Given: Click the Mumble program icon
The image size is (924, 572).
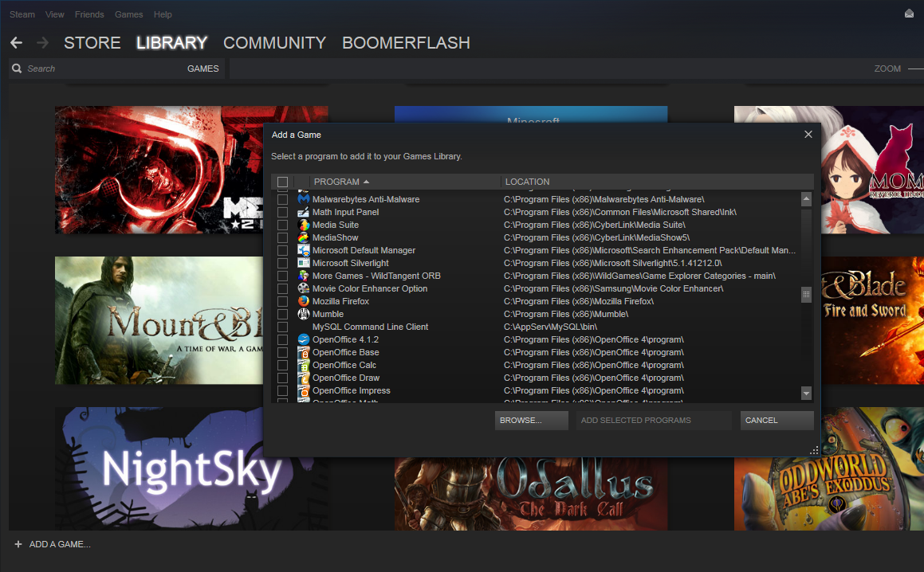Looking at the screenshot, I should [x=303, y=314].
